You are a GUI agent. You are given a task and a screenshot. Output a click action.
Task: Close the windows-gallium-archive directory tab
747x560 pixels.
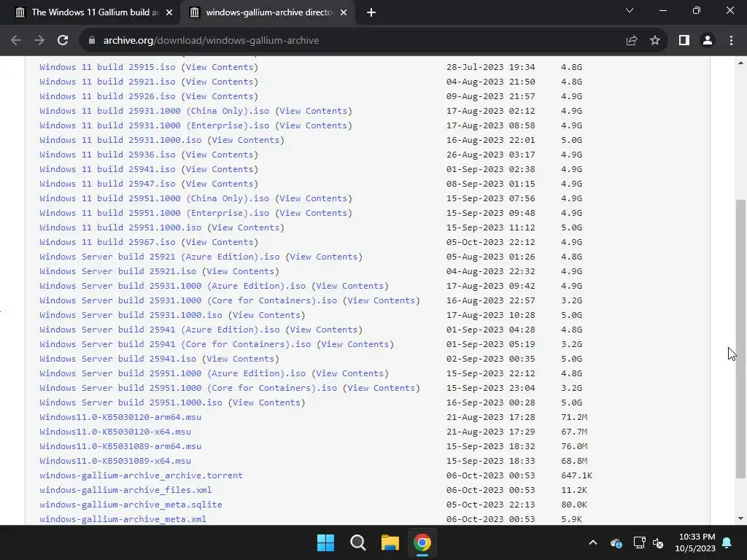(x=344, y=12)
